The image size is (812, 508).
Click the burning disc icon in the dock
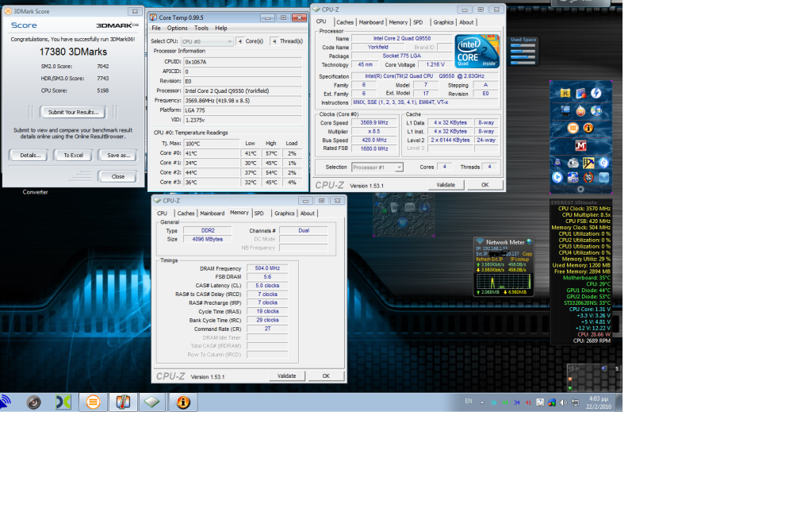click(580, 110)
